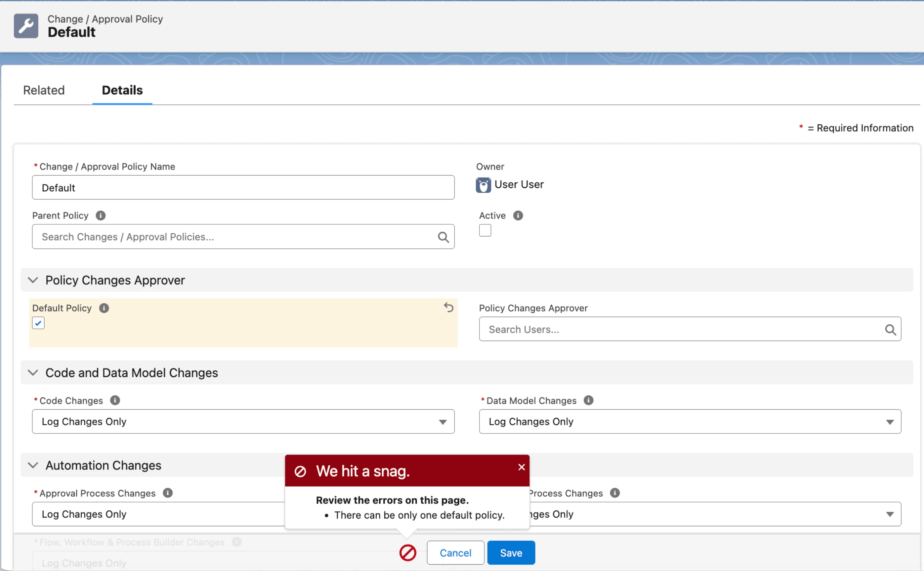Click the Save button
The width and height of the screenshot is (924, 571).
pyautogui.click(x=511, y=553)
